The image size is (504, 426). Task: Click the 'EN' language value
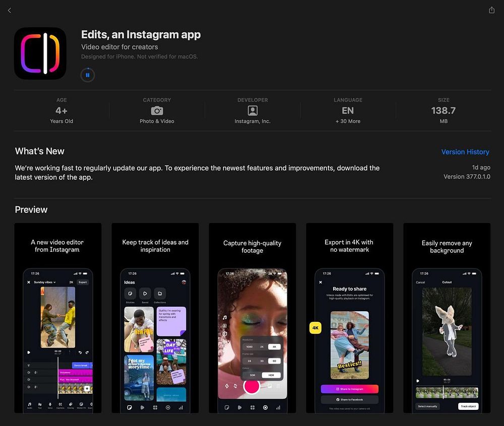pos(348,111)
